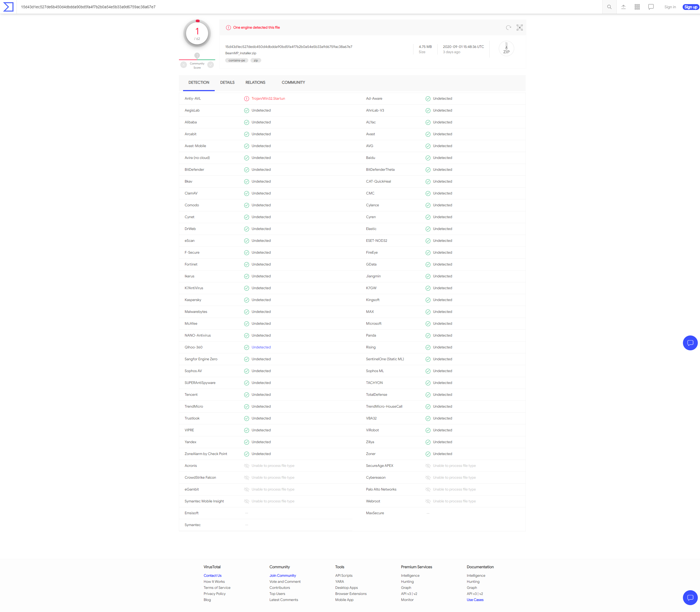Click Acronis unable-to-process eye icon
Viewport: 700px width, 612px height.
click(246, 466)
